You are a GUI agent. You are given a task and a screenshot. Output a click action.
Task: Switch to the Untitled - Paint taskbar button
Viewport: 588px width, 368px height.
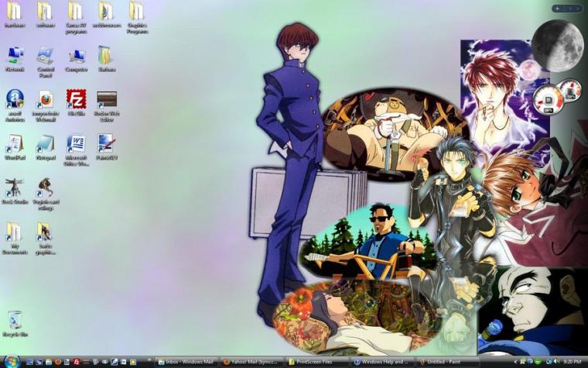[448, 362]
